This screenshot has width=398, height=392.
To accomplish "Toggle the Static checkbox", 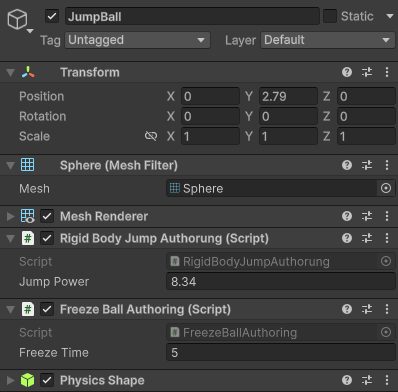I will point(330,16).
